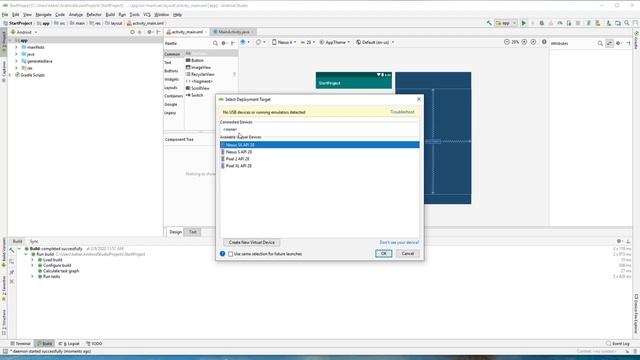Click the red X icon in Build sidebar
This screenshot has height=360, width=640.
tap(12, 281)
